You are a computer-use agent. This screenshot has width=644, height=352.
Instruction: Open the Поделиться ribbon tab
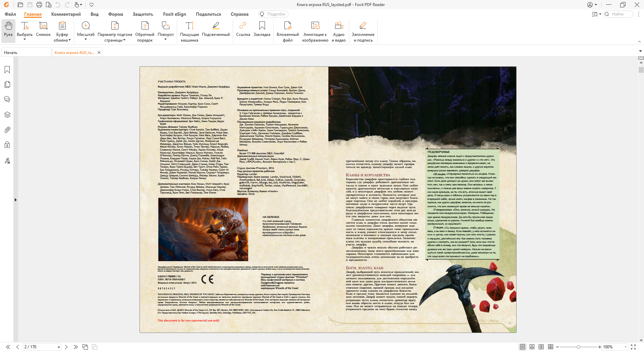[209, 14]
